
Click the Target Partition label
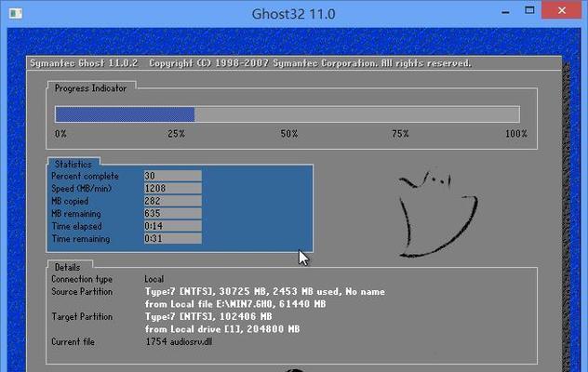pos(82,317)
